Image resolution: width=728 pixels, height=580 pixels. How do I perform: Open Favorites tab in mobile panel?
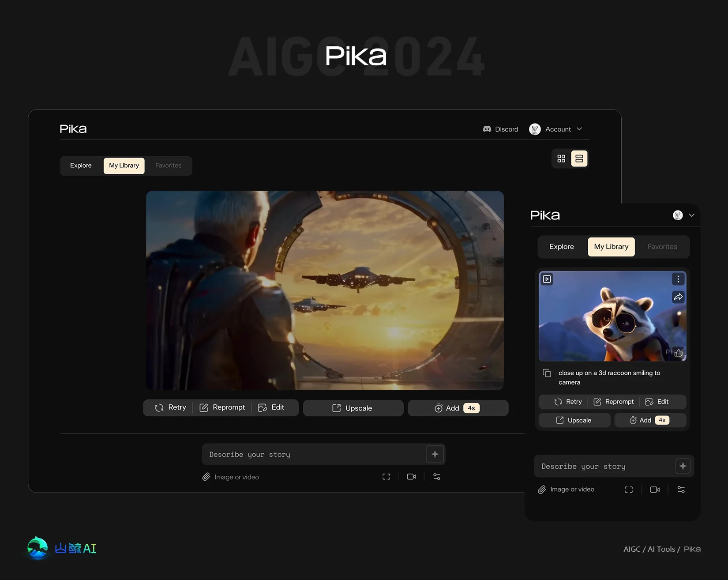pyautogui.click(x=662, y=247)
